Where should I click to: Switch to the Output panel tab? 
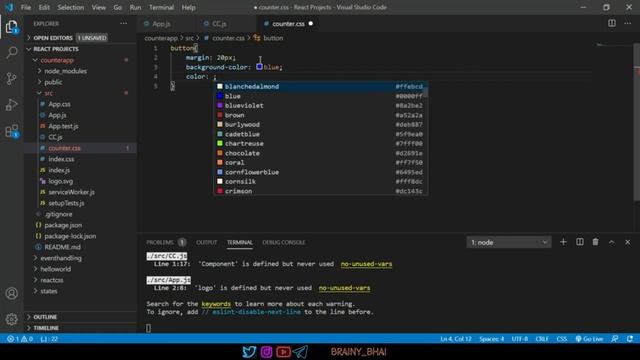pos(207,242)
